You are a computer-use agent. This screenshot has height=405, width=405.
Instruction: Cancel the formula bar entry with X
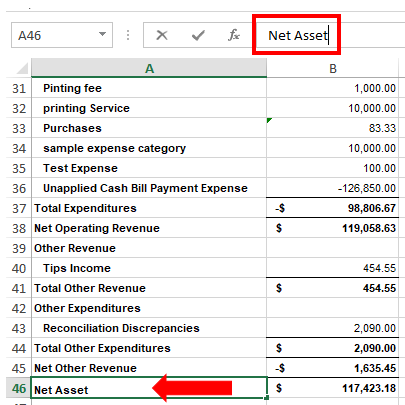(x=162, y=35)
